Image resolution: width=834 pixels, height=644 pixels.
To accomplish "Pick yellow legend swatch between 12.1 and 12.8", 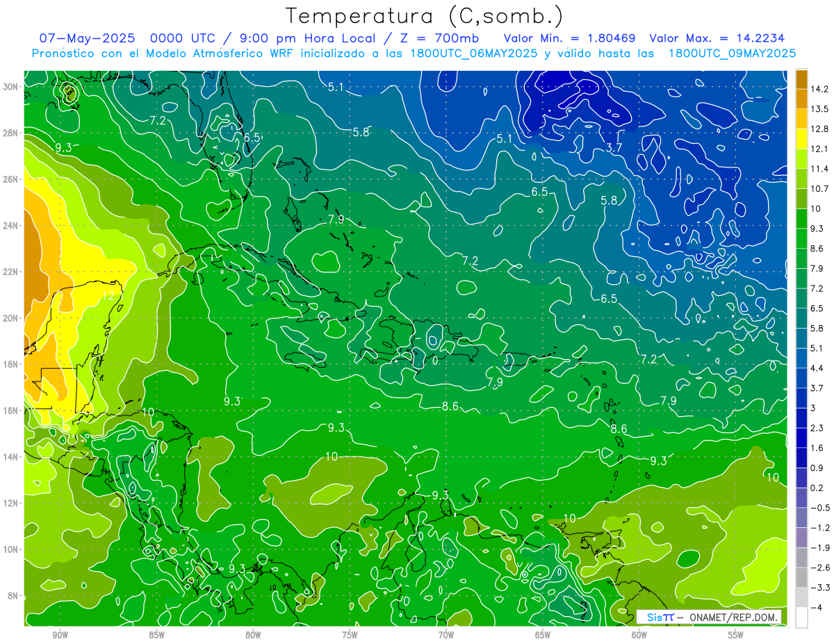I will pyautogui.click(x=801, y=139).
